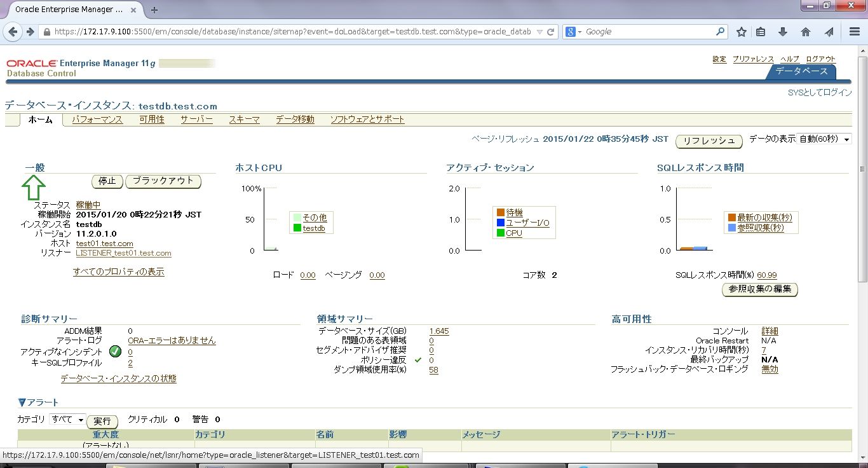This screenshot has width=868, height=468.
Task: Click the paper-plane icon beside the home icon
Action: point(829,32)
